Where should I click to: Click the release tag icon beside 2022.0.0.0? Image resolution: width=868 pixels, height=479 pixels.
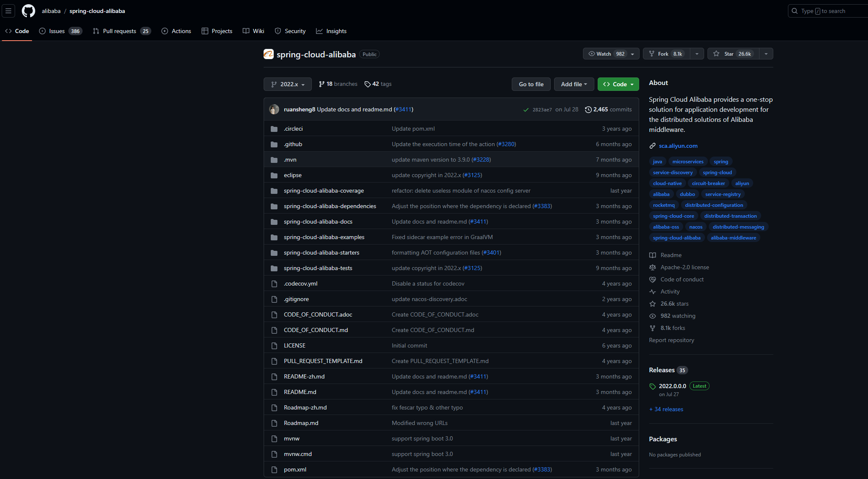653,386
